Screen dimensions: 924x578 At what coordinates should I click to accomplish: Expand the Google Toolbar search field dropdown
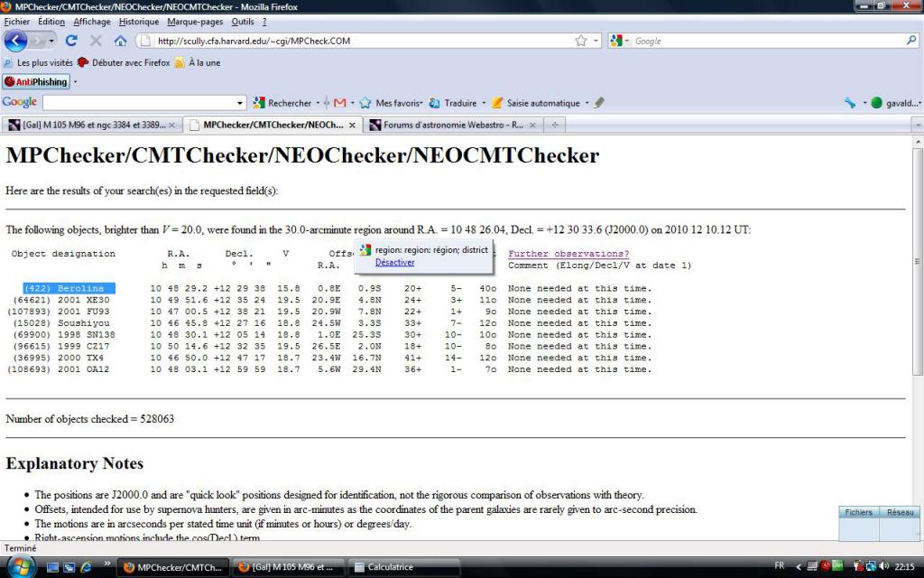pyautogui.click(x=240, y=103)
